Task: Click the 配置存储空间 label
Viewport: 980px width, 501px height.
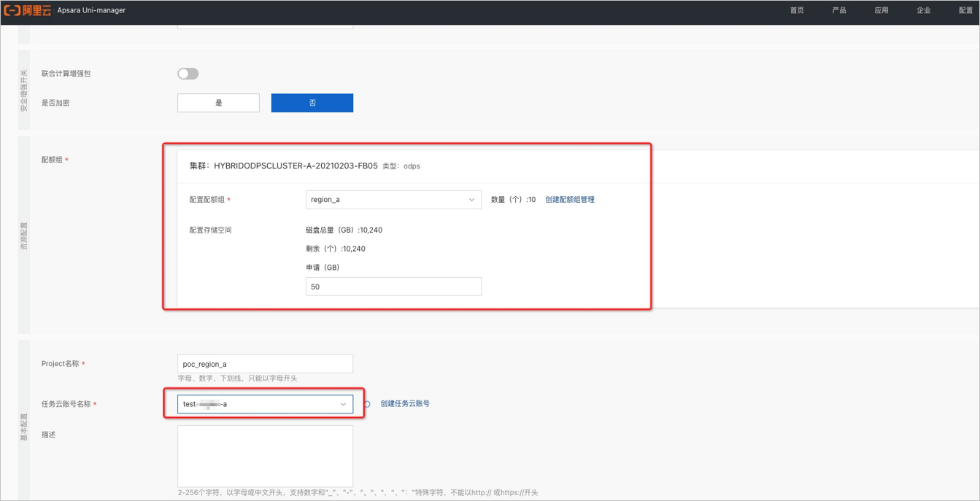Action: pos(210,230)
